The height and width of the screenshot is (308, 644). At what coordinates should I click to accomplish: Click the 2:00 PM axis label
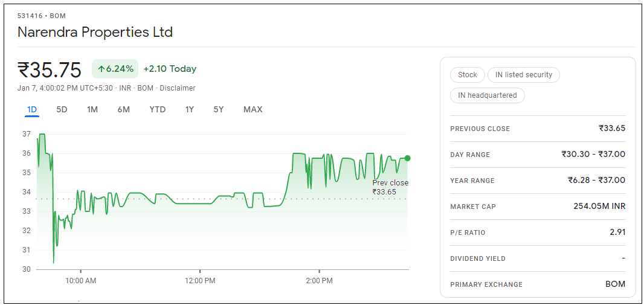pos(319,281)
